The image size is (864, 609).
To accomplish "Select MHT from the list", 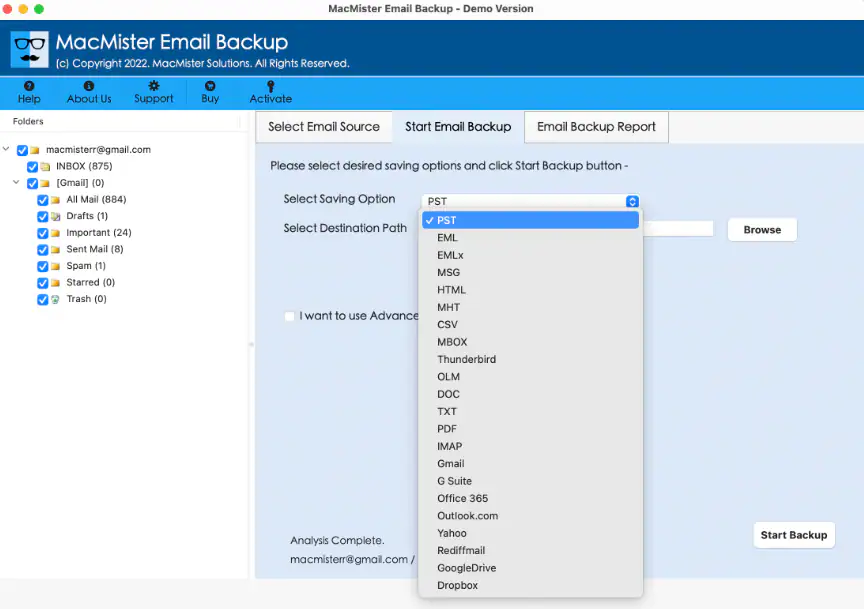I will [530, 307].
